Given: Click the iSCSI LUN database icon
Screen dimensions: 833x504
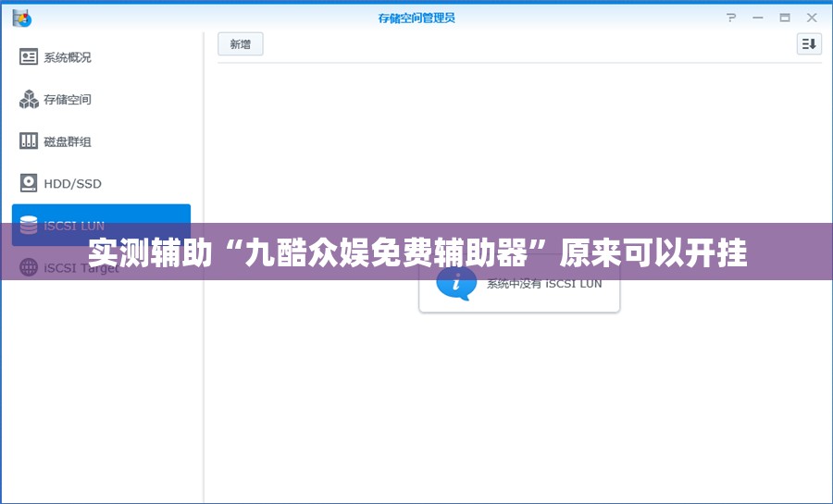Looking at the screenshot, I should 28,225.
